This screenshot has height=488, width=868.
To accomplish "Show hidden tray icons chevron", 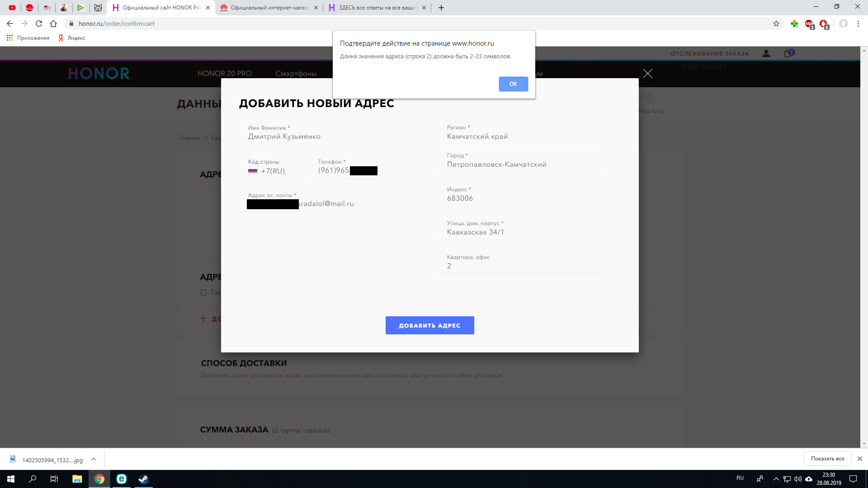I will [776, 479].
